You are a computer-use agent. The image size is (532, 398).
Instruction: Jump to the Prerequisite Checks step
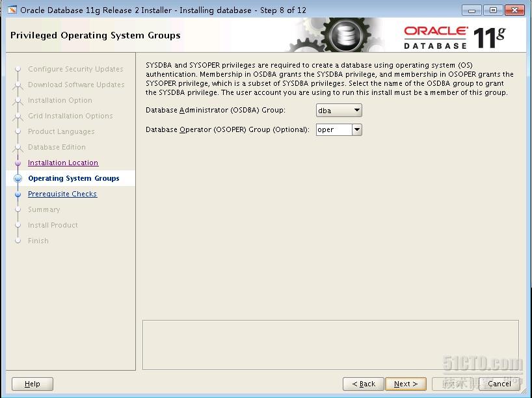(62, 194)
